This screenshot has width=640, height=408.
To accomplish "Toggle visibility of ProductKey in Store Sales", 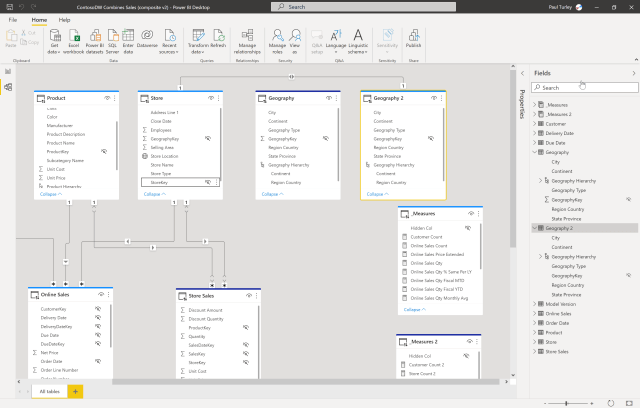I will (246, 327).
